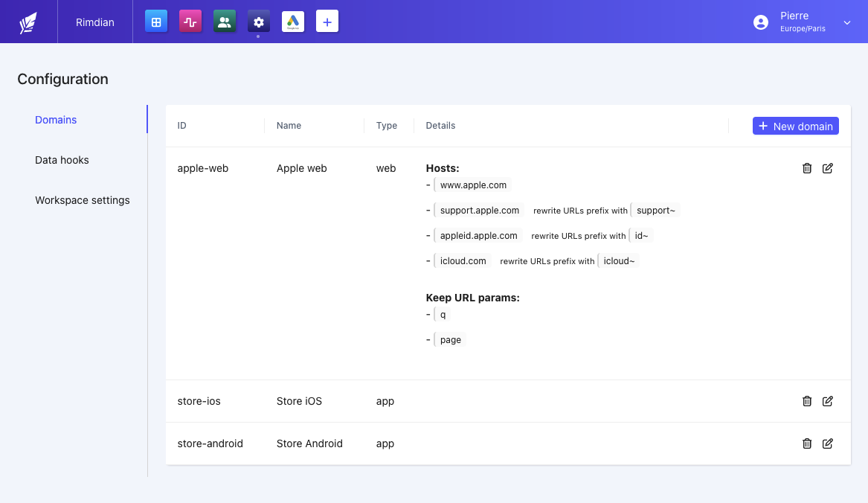The height and width of the screenshot is (503, 868).
Task: Click the Rimdian workspace name
Action: pyautogui.click(x=94, y=22)
